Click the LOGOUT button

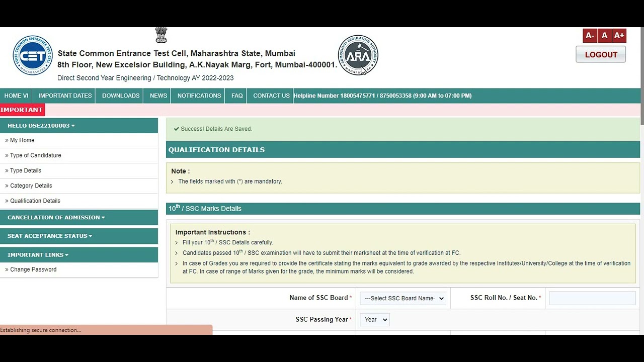601,54
